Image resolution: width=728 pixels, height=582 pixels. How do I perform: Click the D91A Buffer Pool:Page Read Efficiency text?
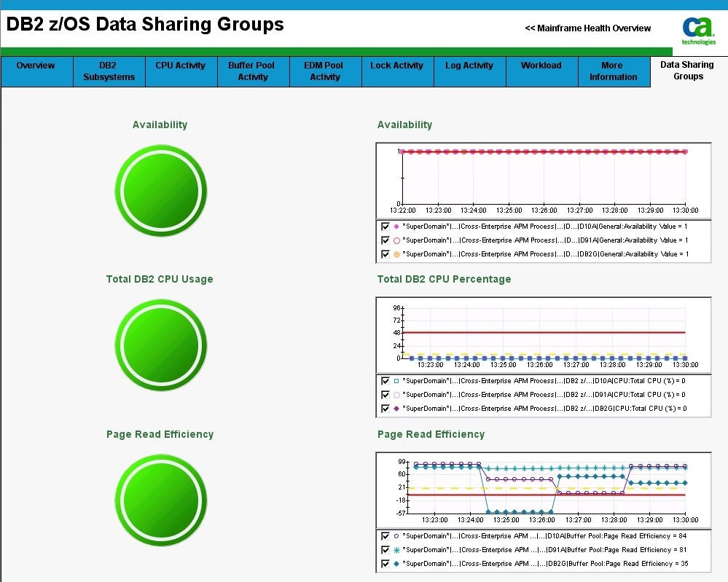(544, 550)
